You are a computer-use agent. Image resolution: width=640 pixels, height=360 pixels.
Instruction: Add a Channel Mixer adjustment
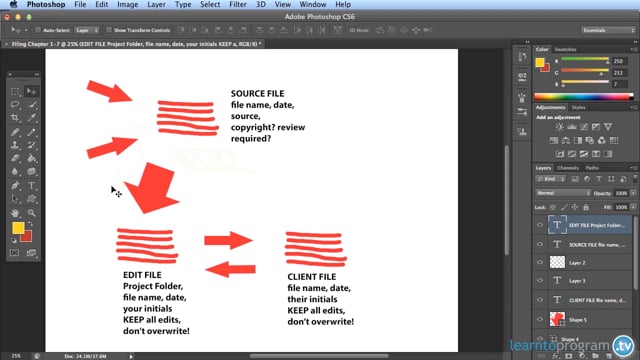602,140
